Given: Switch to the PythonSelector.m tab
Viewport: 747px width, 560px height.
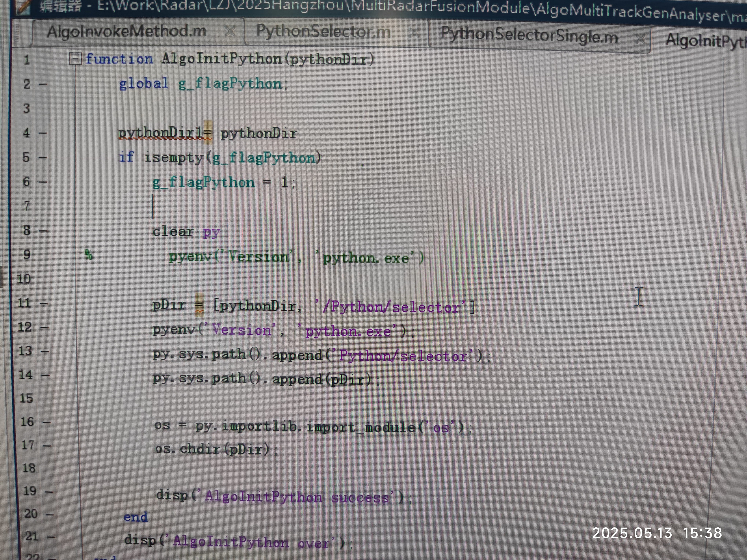Looking at the screenshot, I should 323,32.
